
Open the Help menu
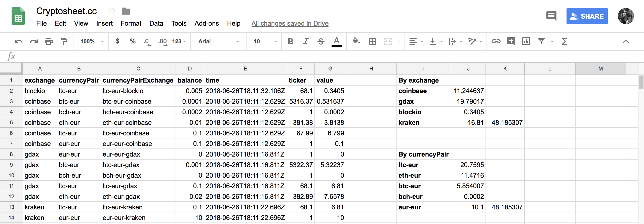click(234, 23)
